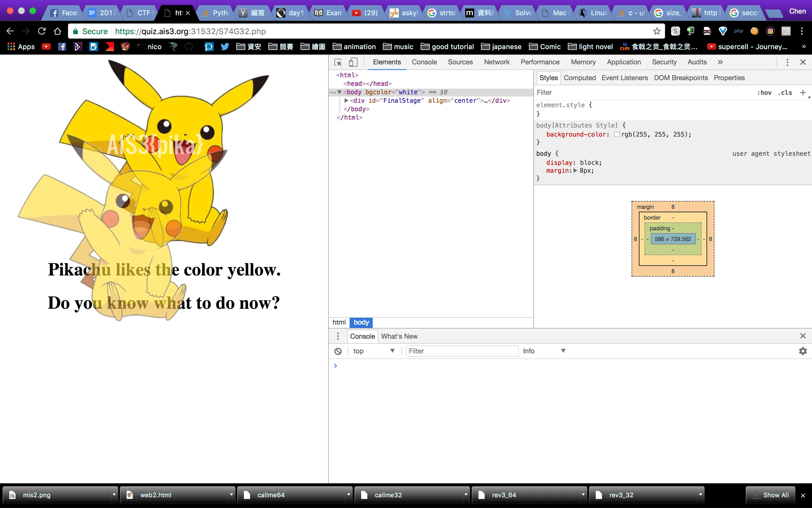Screen dimensions: 812x508
Task: Open web2.html download options arrow
Action: tap(231, 494)
